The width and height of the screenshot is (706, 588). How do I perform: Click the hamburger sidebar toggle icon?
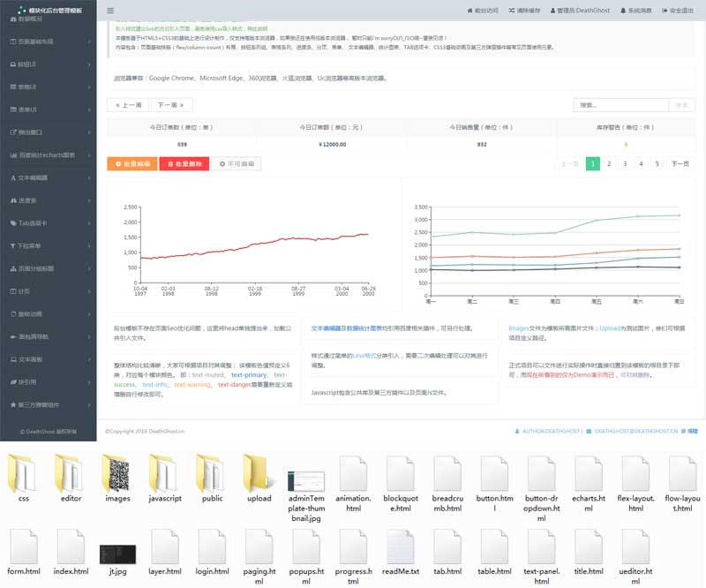[x=110, y=11]
